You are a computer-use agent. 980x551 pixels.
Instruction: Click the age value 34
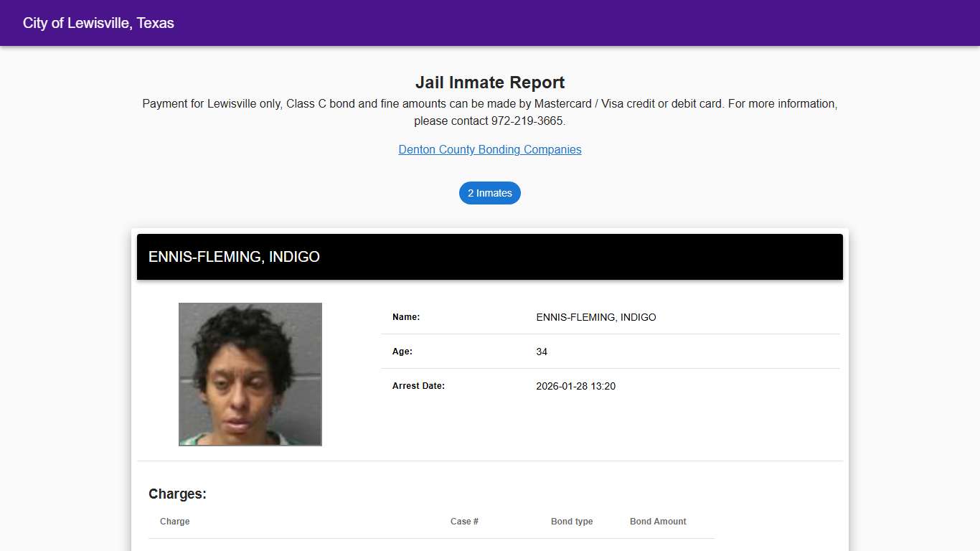pos(542,352)
